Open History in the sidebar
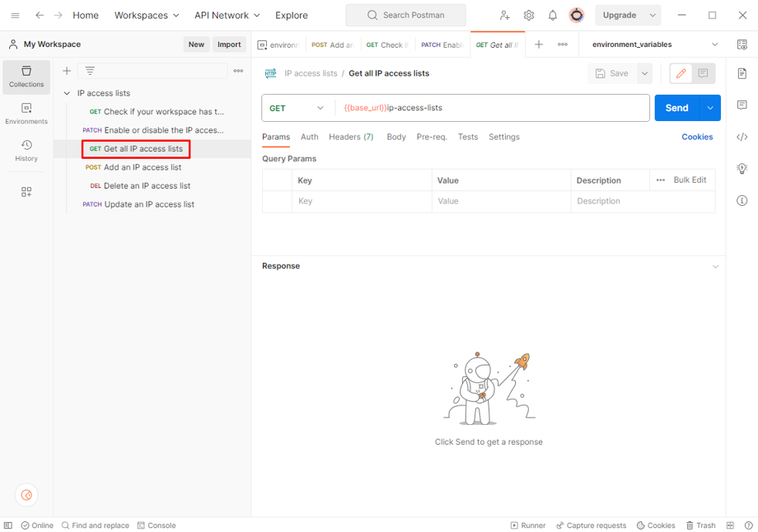 (26, 150)
